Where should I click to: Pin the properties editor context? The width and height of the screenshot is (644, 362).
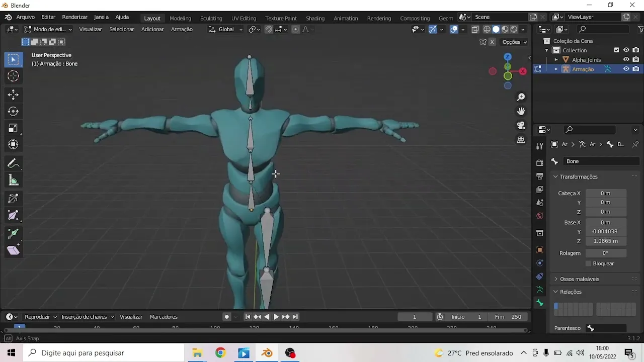(635, 144)
